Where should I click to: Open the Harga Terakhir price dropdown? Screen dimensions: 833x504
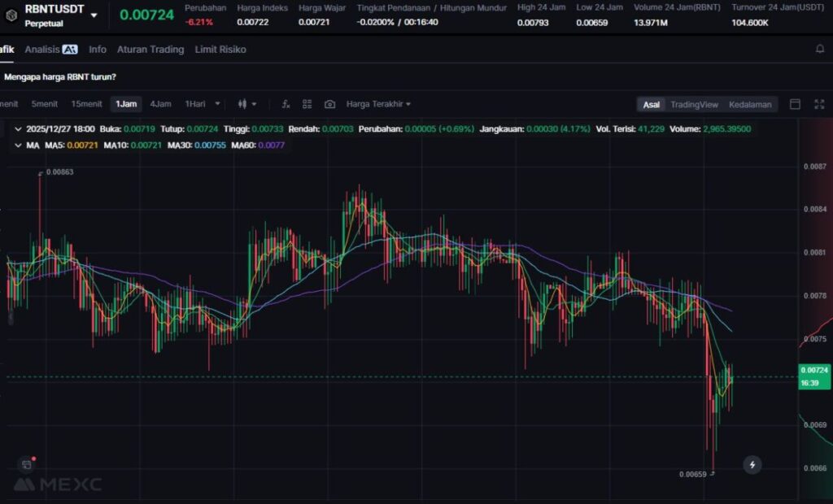click(378, 104)
